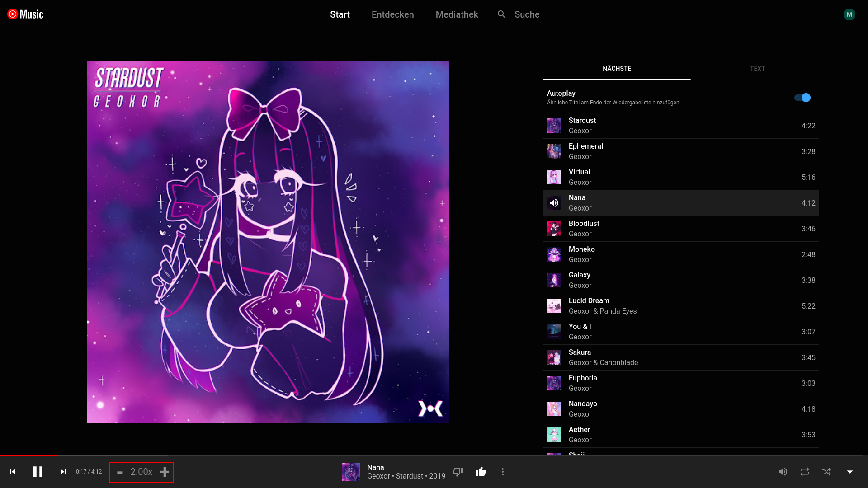Open the Geoxor artist link in player bar
This screenshot has width=868, height=488.
[x=378, y=476]
